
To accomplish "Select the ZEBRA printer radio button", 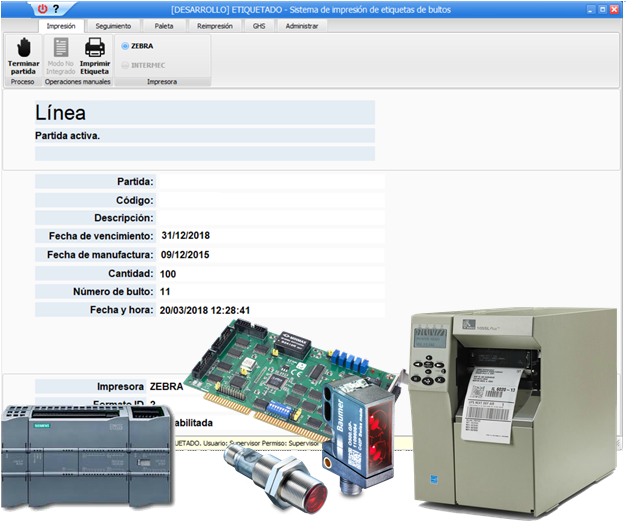I will tap(125, 46).
